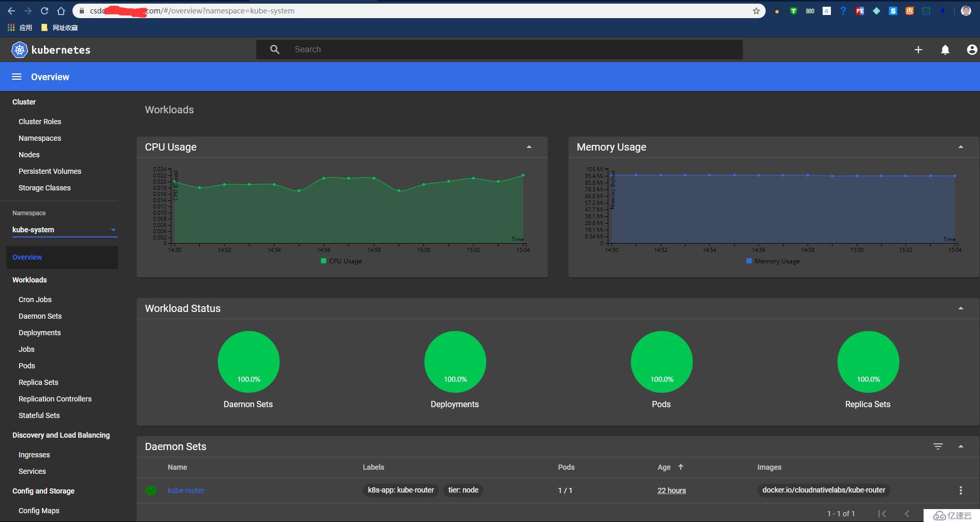This screenshot has width=980, height=522.
Task: Open the kube-system namespace dropdown
Action: (x=65, y=230)
